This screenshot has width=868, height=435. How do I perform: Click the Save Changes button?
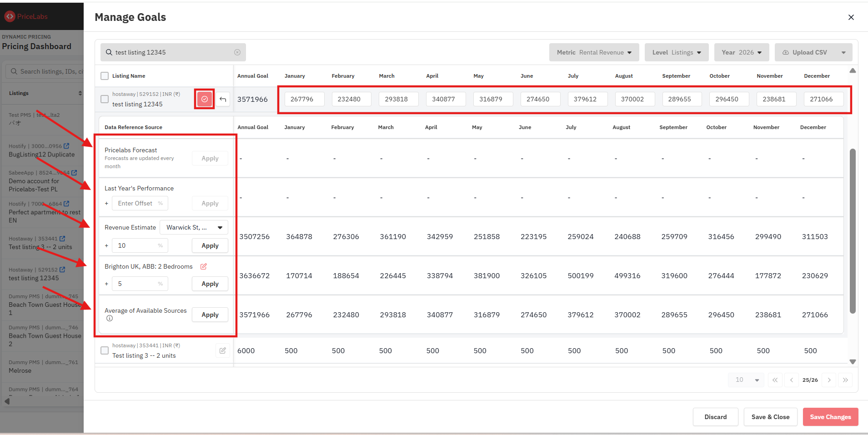pos(831,417)
